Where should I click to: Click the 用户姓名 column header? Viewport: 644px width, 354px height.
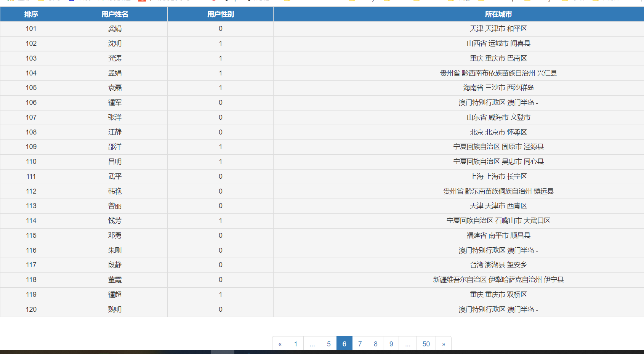(115, 14)
